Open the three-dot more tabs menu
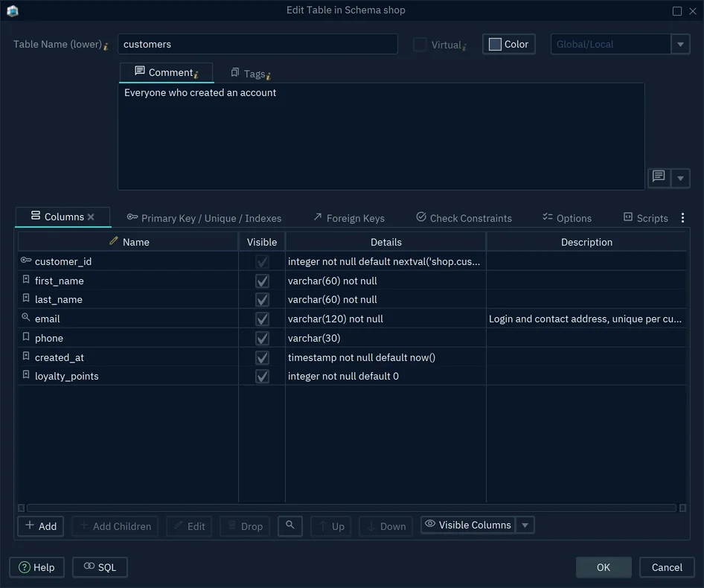704x588 pixels. point(682,218)
